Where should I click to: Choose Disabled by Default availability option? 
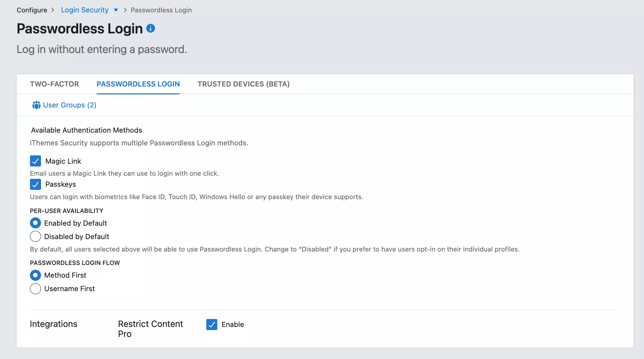(x=35, y=237)
